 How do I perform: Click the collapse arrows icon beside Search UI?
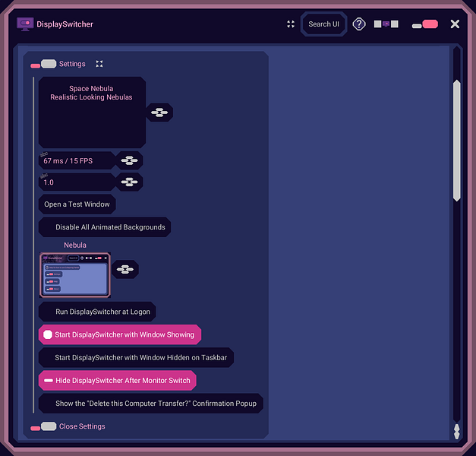pos(291,24)
